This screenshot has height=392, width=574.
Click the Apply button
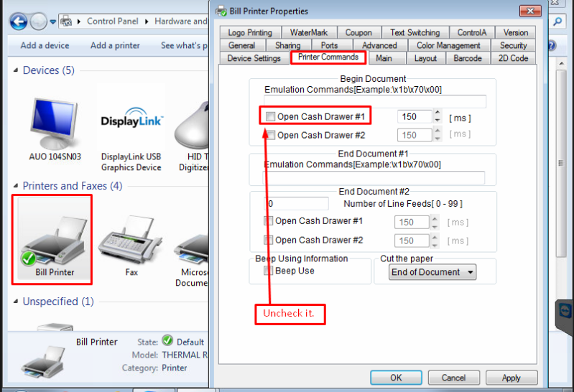(511, 378)
